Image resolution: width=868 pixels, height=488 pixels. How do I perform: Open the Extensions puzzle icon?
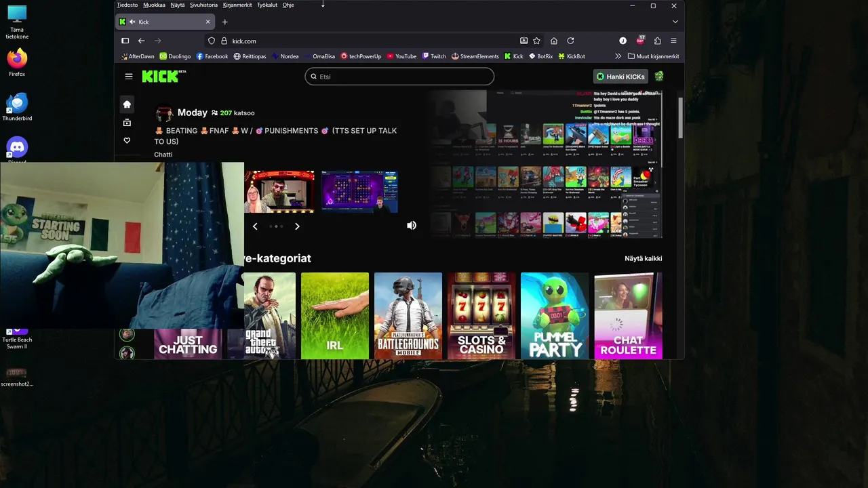coord(657,41)
